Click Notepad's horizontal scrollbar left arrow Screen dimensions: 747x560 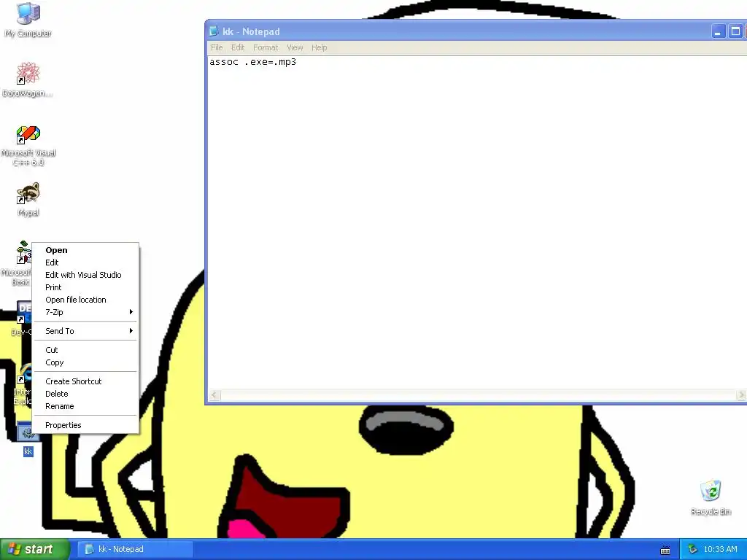(215, 394)
